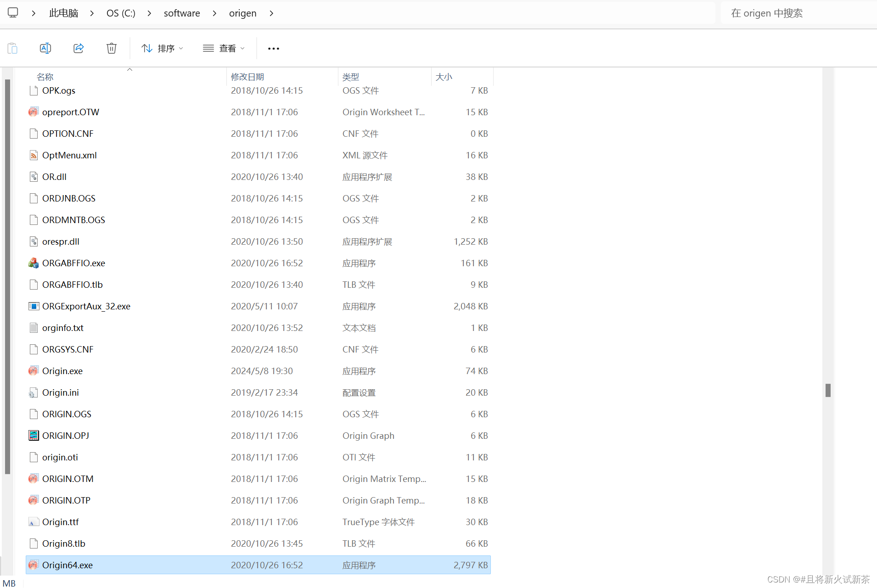877x588 pixels.
Task: Go to software folder in breadcrumb
Action: point(182,13)
